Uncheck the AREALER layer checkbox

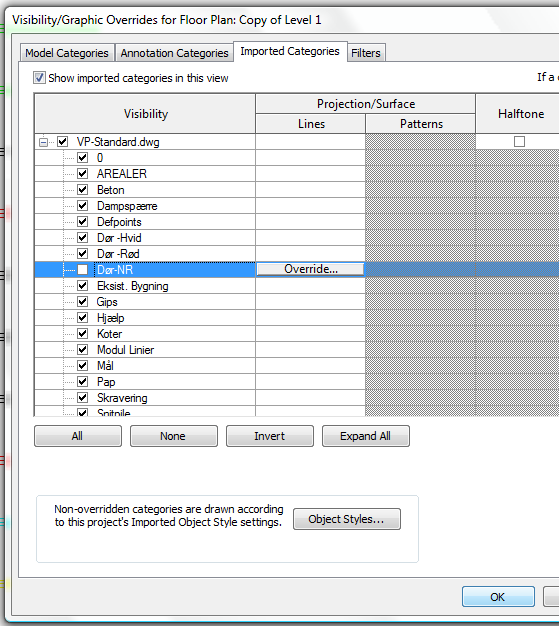pyautogui.click(x=83, y=173)
